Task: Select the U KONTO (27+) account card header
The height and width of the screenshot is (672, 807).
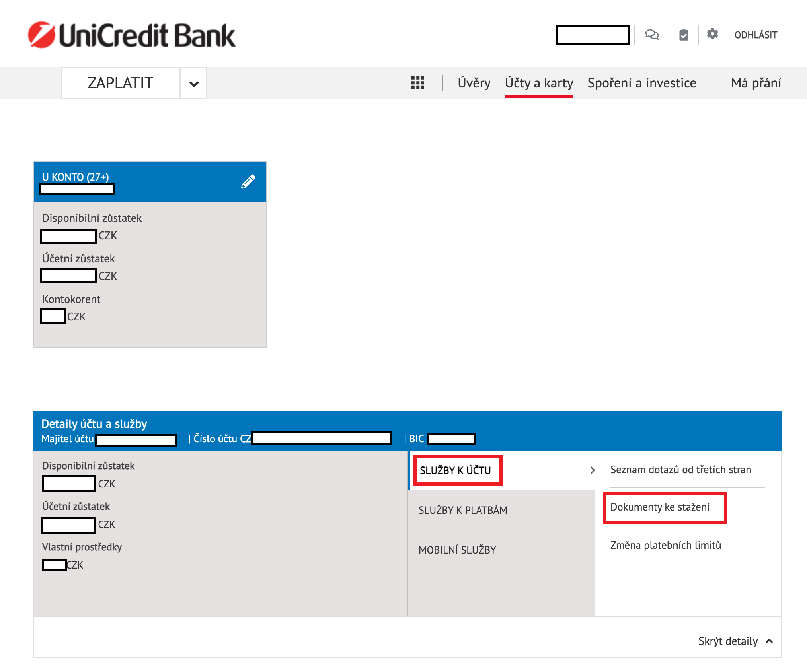Action: [x=150, y=182]
